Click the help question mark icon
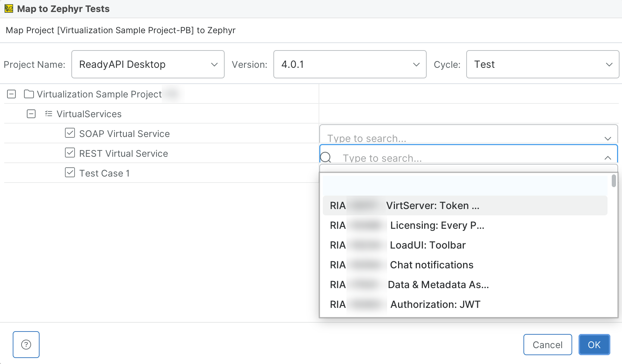The image size is (622, 364). pos(26,345)
